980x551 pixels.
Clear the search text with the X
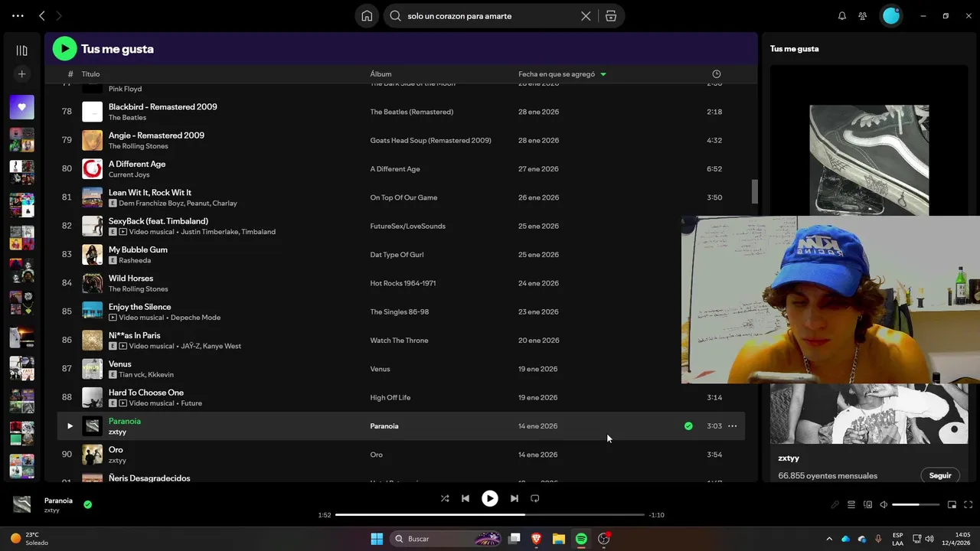586,16
